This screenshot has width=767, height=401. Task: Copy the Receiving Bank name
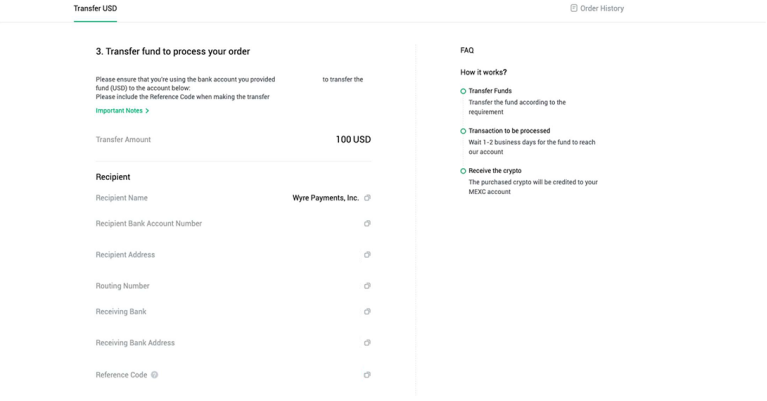(x=367, y=312)
